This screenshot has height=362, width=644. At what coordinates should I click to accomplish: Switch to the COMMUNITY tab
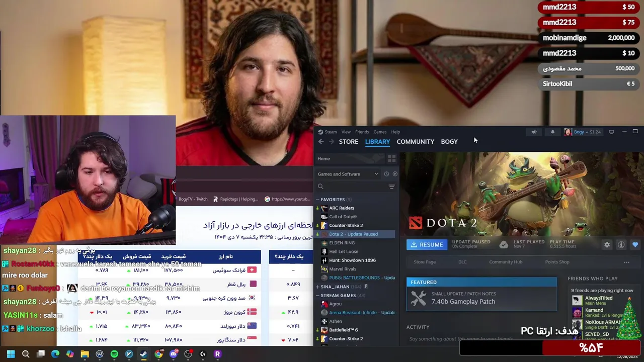pyautogui.click(x=415, y=142)
